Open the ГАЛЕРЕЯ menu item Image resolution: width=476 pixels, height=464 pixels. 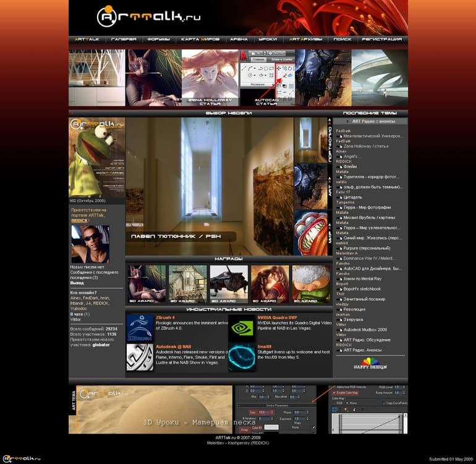[x=124, y=39]
